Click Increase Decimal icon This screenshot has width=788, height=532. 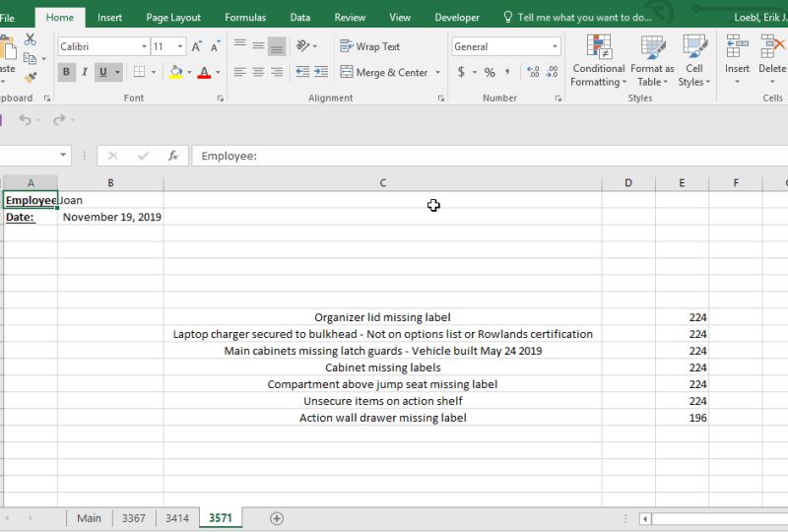click(533, 72)
